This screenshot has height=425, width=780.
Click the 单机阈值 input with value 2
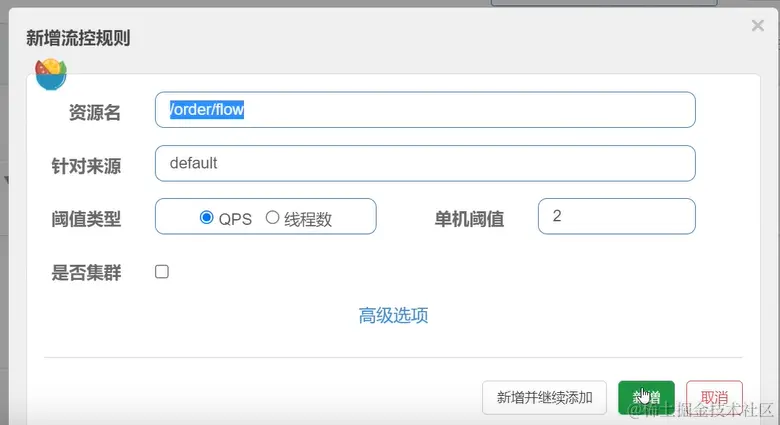[616, 216]
